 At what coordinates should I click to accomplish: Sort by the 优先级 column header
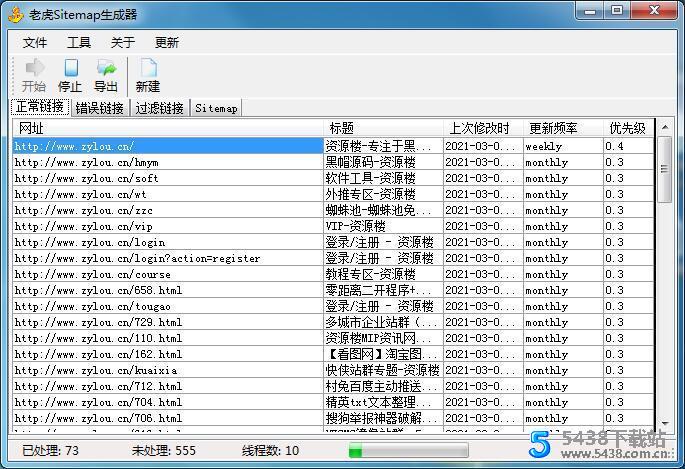[628, 128]
